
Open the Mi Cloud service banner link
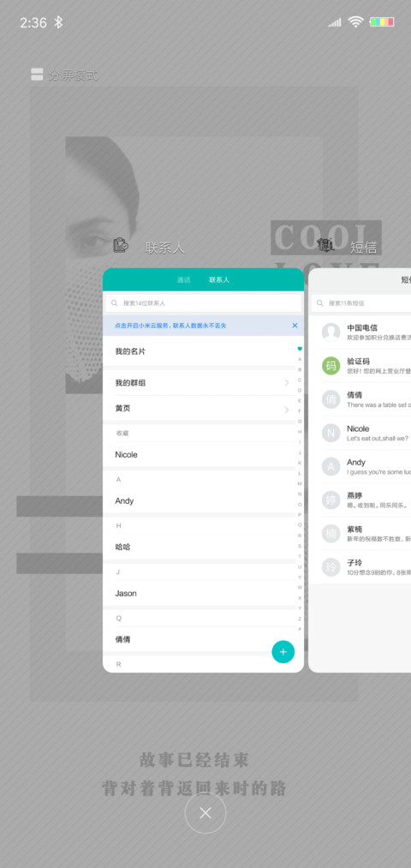click(170, 326)
